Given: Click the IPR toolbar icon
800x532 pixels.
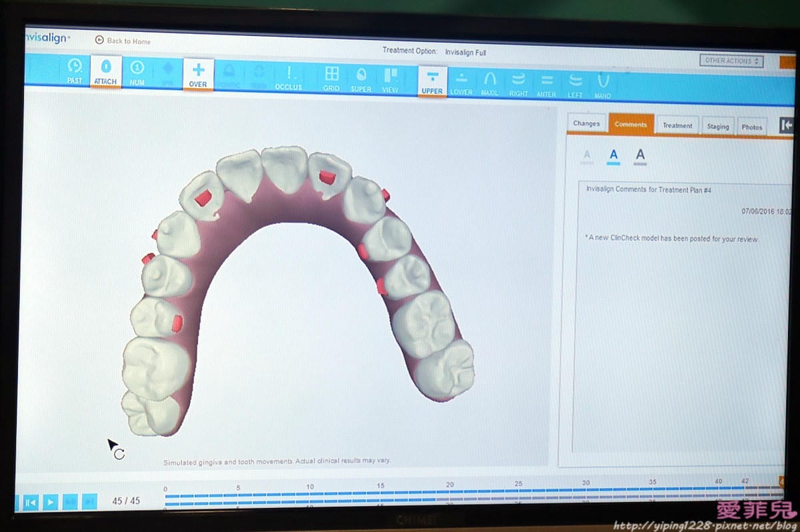Looking at the screenshot, I should coord(167,73).
